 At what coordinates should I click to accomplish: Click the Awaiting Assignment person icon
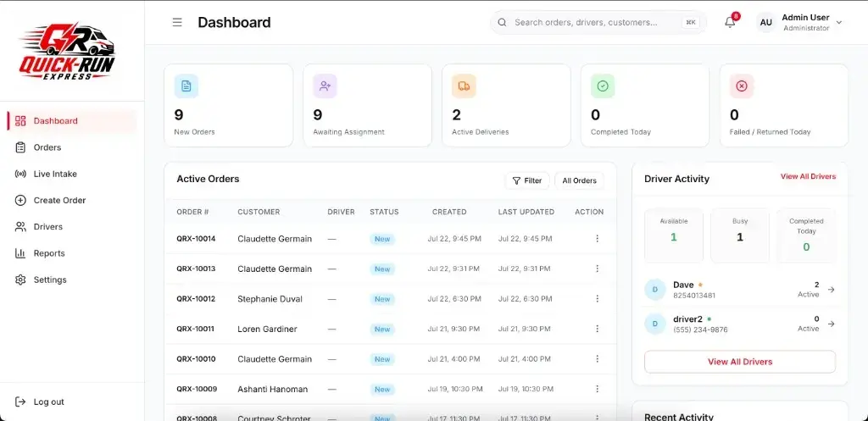click(325, 86)
